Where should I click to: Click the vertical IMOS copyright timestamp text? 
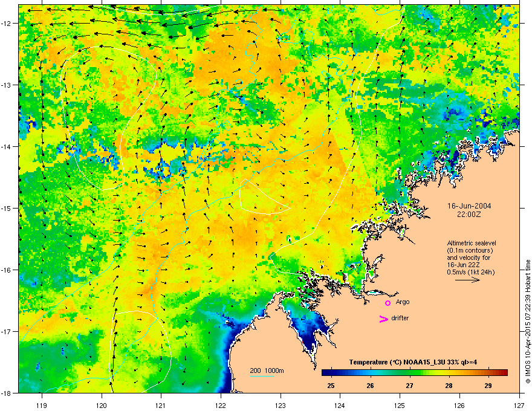pyautogui.click(x=528, y=322)
